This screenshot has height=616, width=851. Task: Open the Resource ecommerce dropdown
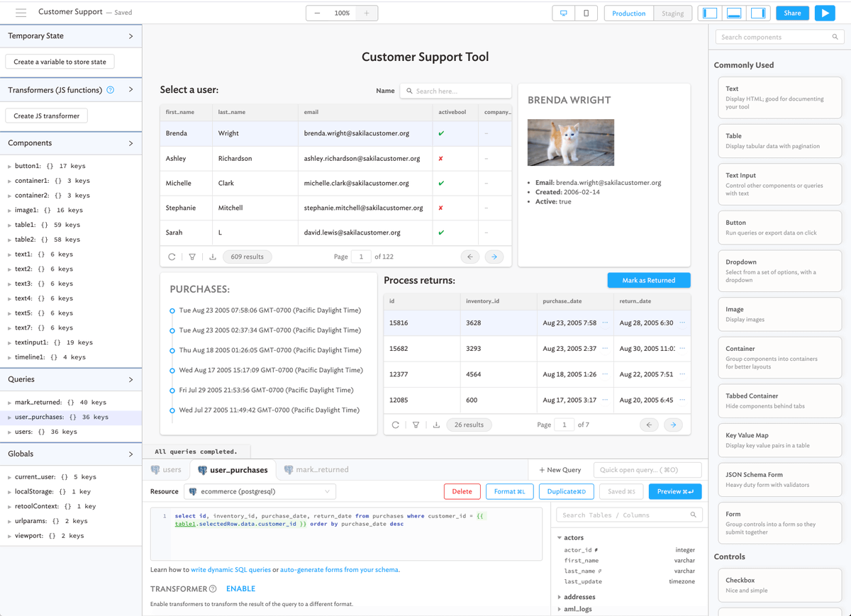[260, 491]
